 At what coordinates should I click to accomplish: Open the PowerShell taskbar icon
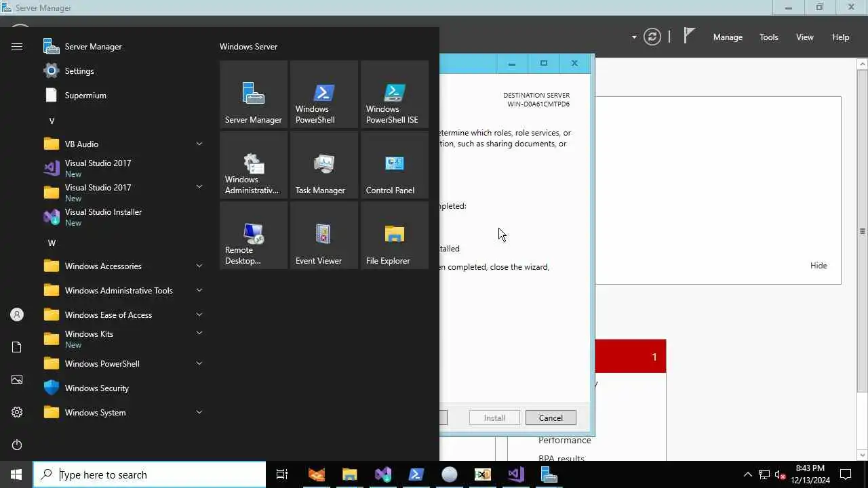(416, 474)
